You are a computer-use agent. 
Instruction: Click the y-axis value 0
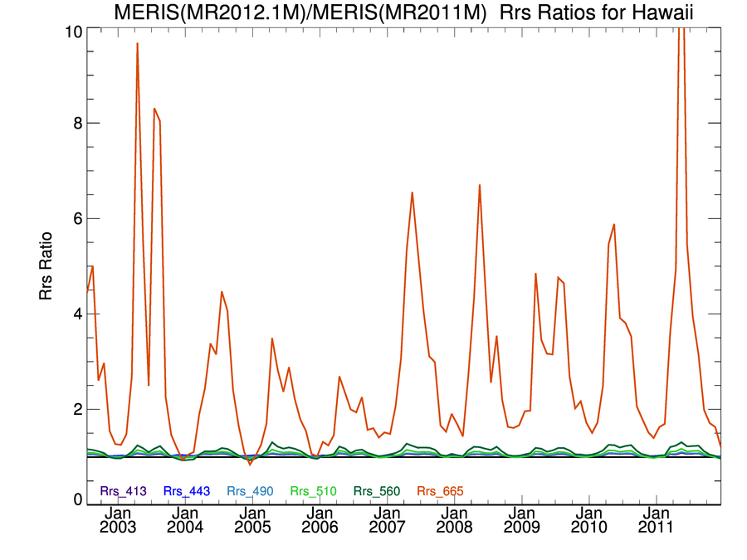pos(78,499)
